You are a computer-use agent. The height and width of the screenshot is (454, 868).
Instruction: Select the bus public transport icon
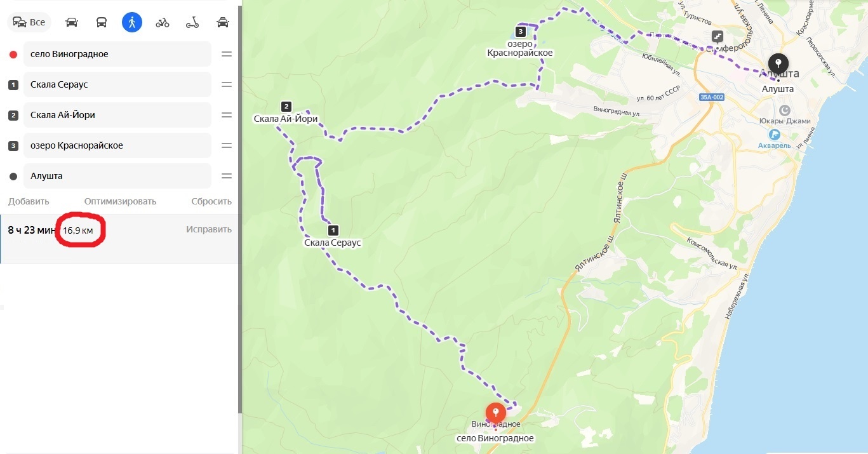[x=102, y=22]
